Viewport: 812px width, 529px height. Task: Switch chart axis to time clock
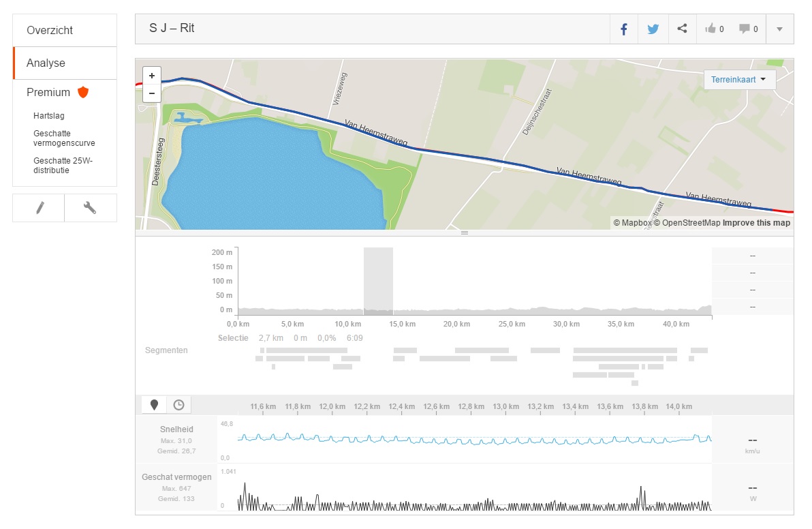tap(178, 405)
